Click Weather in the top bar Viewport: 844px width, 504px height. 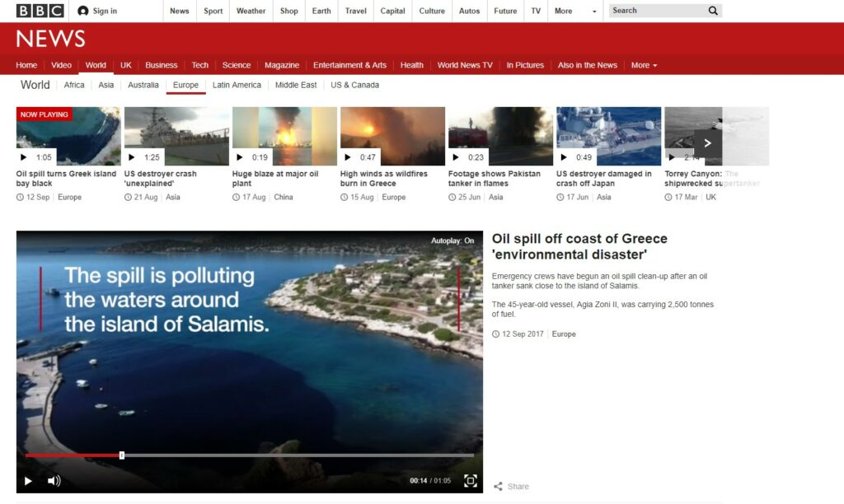[x=251, y=11]
